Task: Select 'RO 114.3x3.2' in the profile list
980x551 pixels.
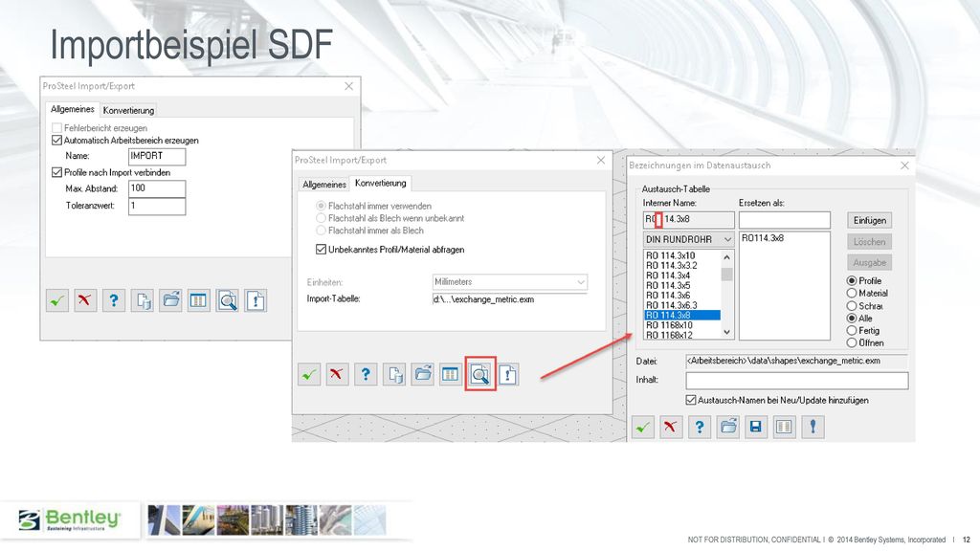Action: 681,266
